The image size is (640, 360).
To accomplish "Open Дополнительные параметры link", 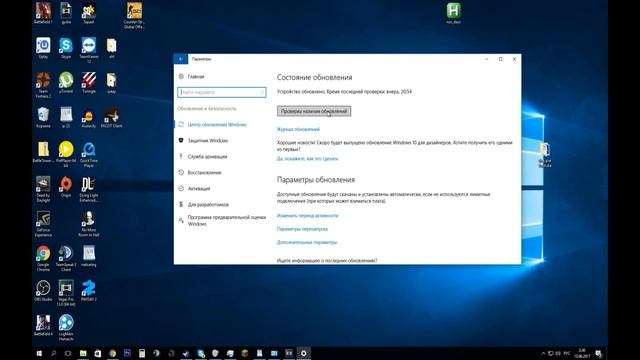I will [x=307, y=242].
